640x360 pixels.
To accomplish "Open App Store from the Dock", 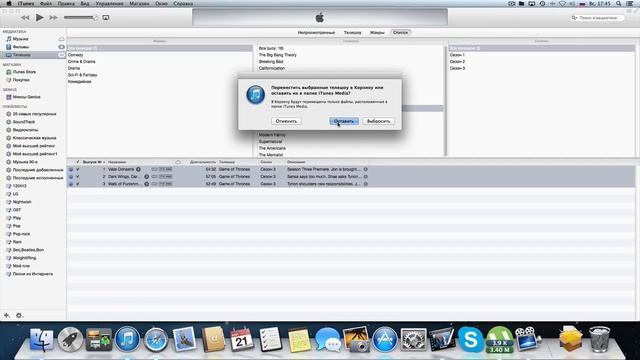I will pos(384,340).
